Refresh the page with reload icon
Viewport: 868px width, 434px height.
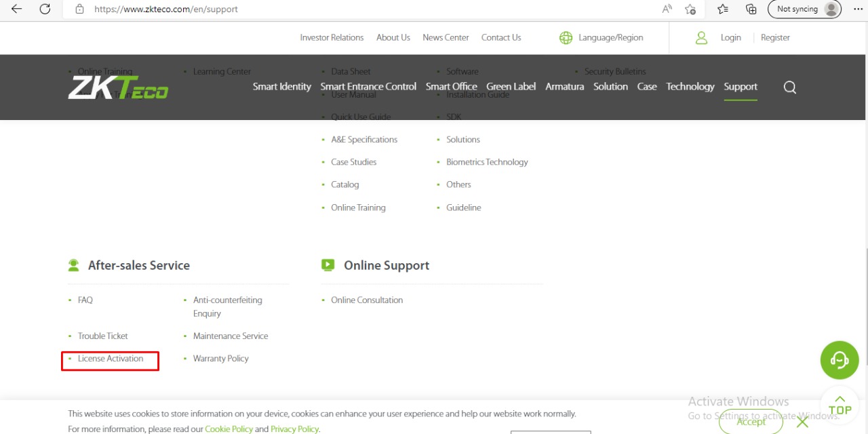click(x=45, y=9)
